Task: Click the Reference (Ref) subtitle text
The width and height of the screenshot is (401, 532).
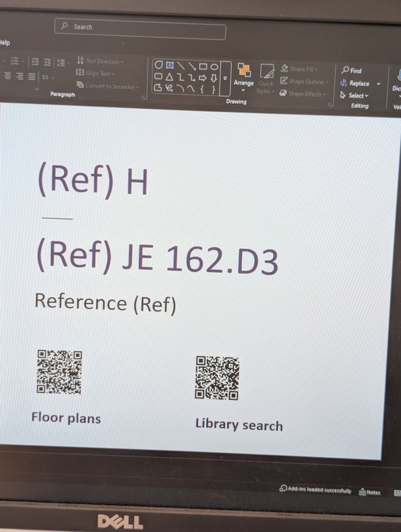Action: click(105, 303)
